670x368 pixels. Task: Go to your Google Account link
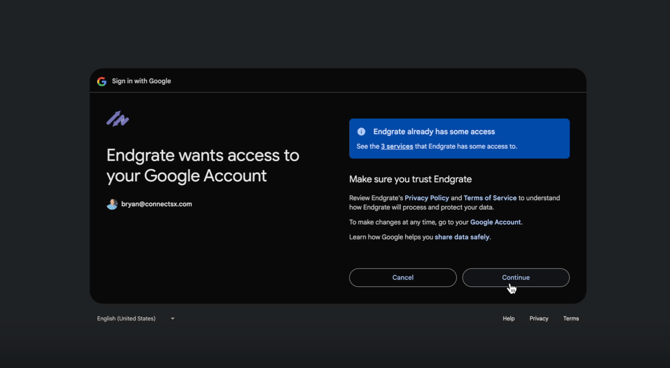click(x=495, y=222)
